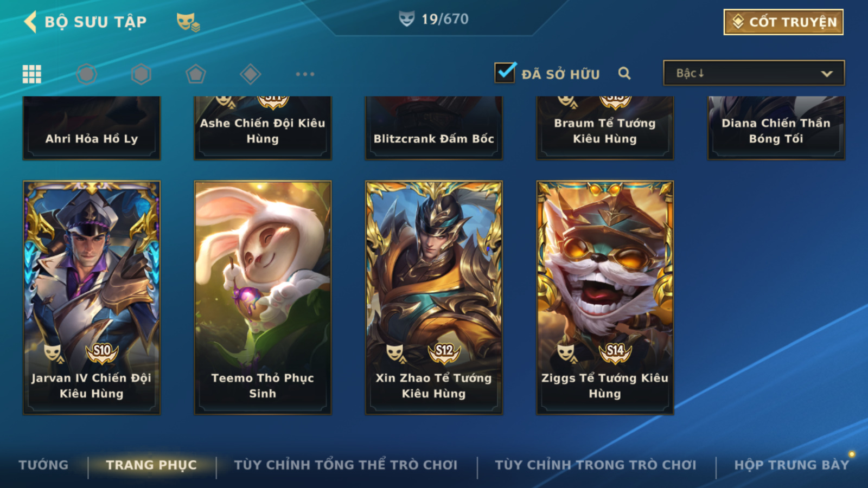Click the golden mask collection icon
868x488 pixels.
188,22
